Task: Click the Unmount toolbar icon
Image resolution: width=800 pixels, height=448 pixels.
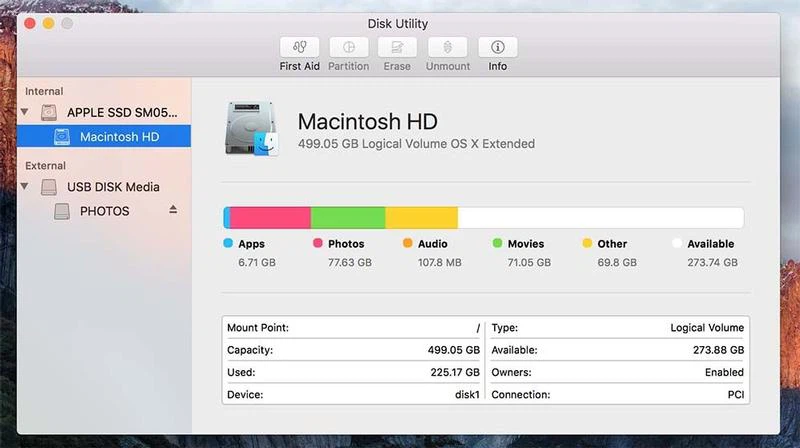Action: click(447, 47)
